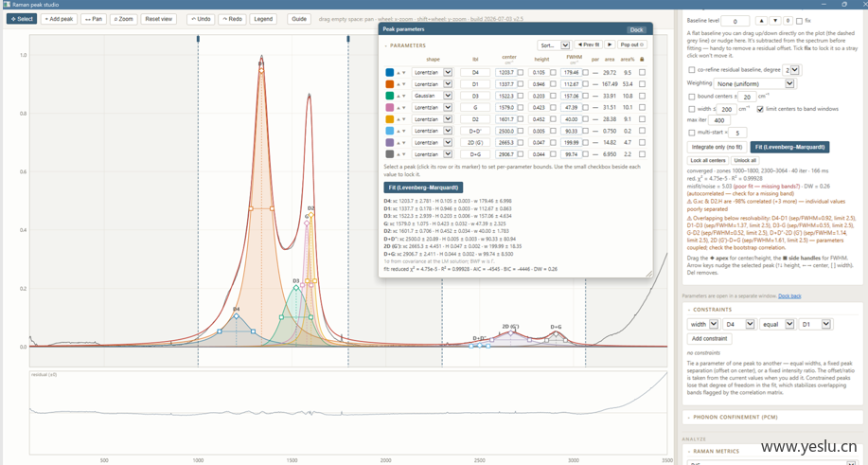Viewport: 868px width, 465px height.
Task: Choose the Zoom tool in toolbar
Action: (123, 19)
